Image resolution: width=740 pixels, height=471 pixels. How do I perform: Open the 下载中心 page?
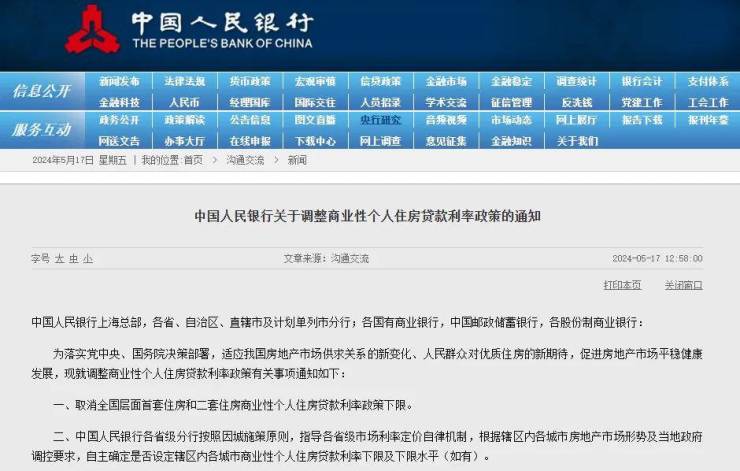[315, 141]
